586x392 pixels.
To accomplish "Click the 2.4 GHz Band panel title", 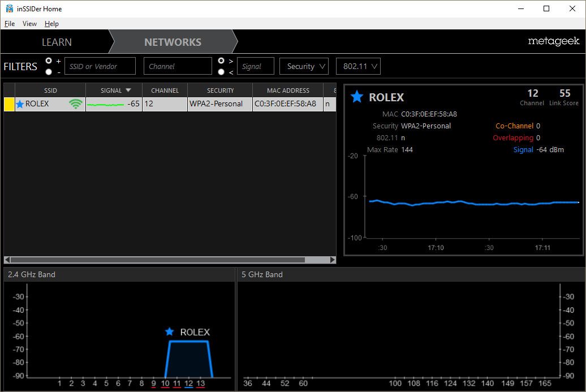I will click(32, 275).
